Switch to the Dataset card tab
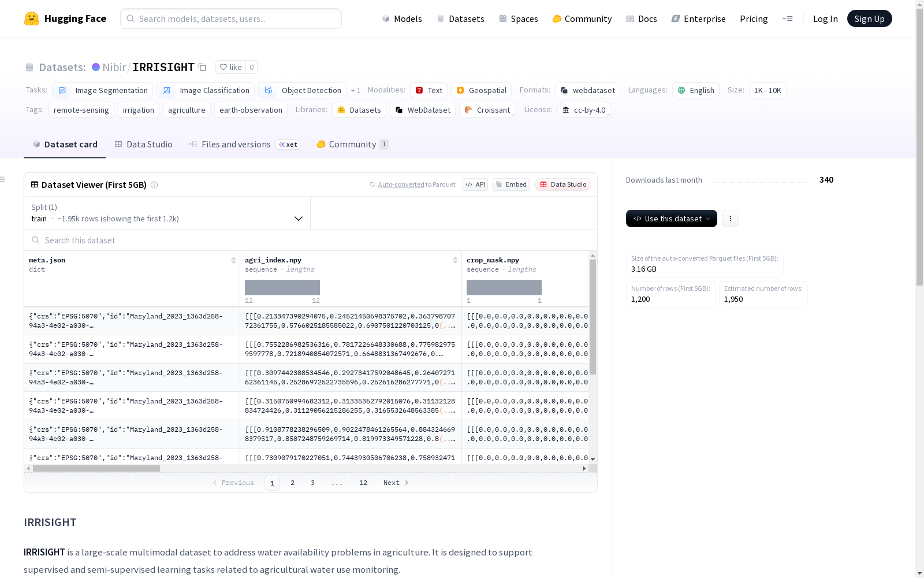 (65, 144)
